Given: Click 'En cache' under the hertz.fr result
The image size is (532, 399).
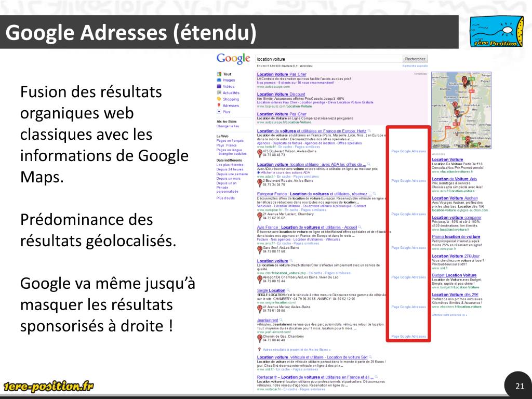Looking at the screenshot, I should pos(285,147).
